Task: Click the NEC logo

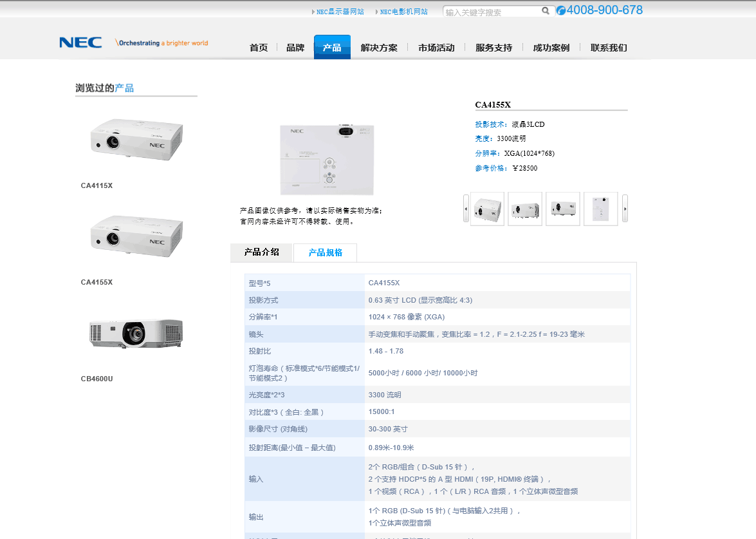Action: [x=80, y=43]
